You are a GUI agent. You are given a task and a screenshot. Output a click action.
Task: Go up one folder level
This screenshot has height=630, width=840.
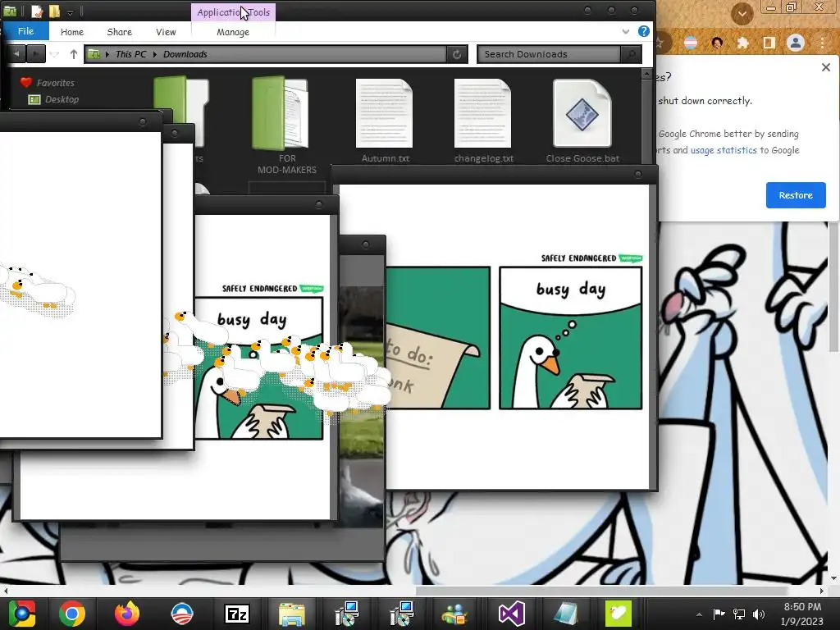[73, 54]
